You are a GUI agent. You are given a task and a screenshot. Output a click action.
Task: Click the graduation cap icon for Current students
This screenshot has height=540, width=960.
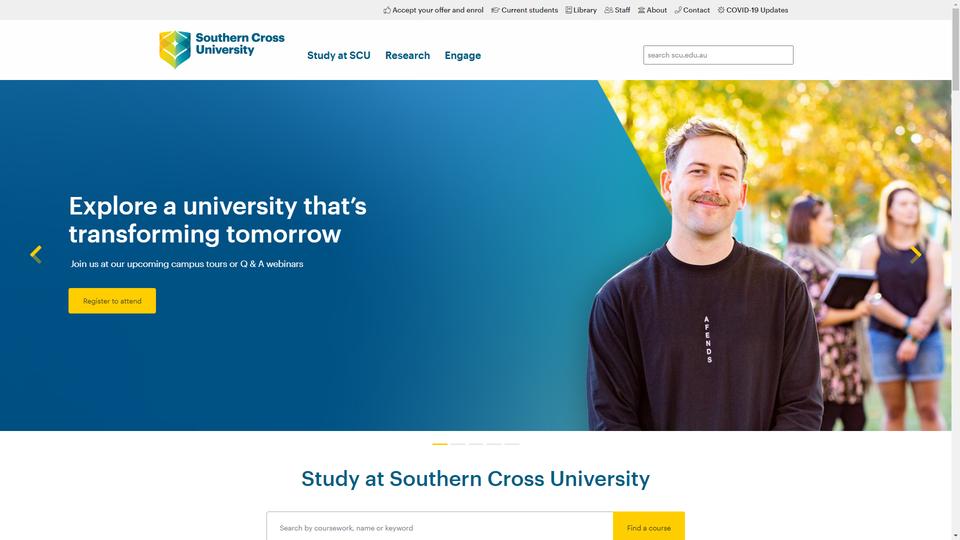coord(495,10)
